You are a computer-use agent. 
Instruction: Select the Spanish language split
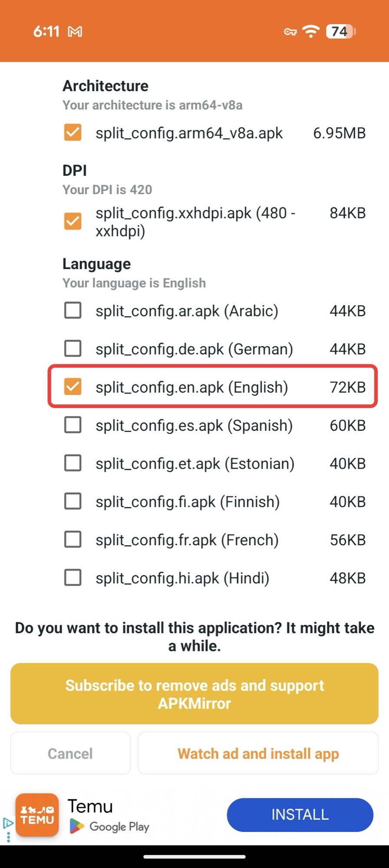tap(73, 425)
